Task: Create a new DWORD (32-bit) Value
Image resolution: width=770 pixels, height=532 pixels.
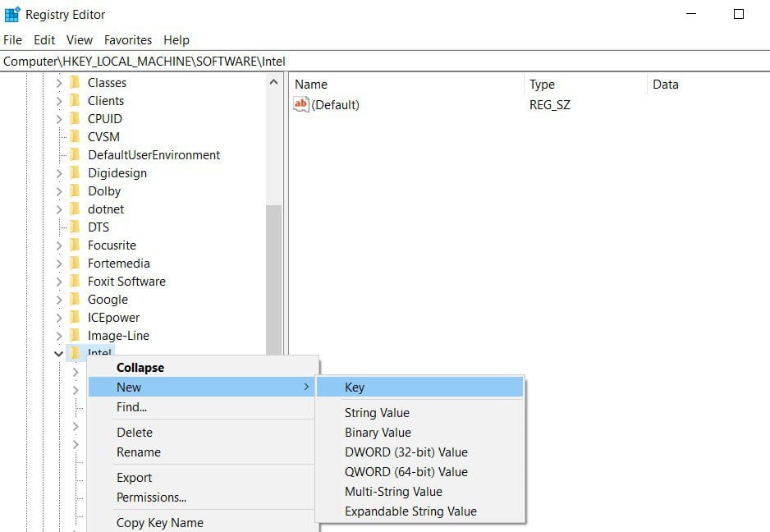Action: coord(419,452)
